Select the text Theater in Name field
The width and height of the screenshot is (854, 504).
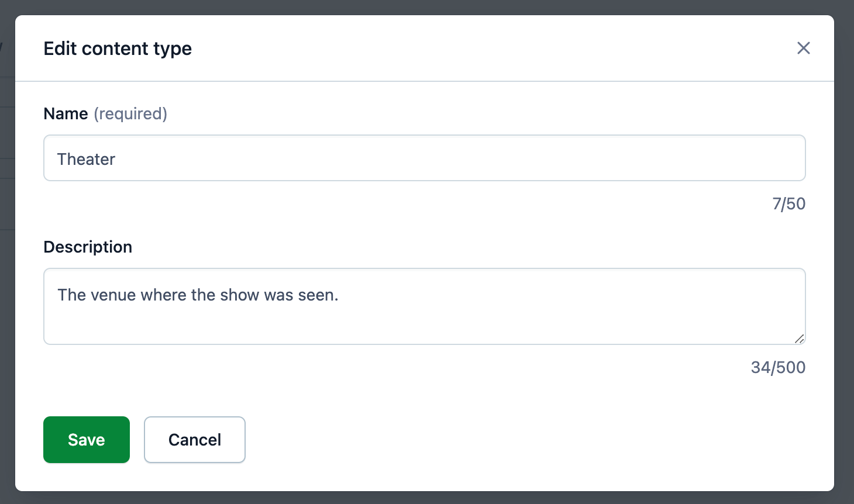coord(86,158)
